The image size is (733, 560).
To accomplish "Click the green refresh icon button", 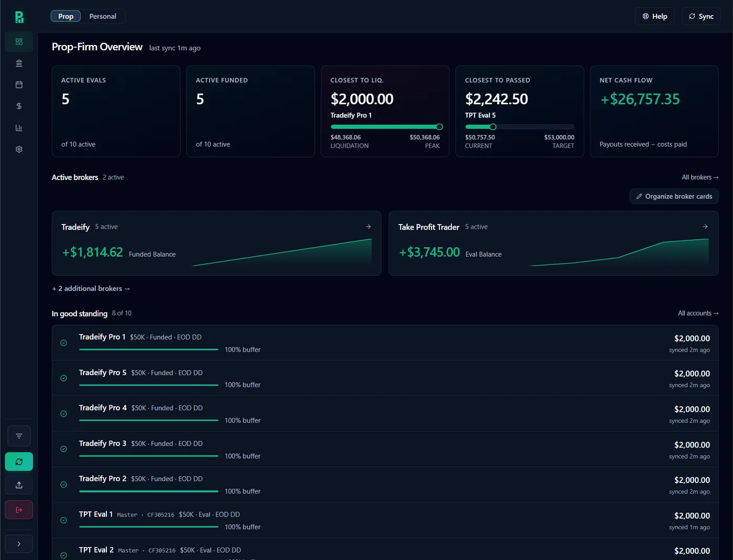I will pos(19,462).
